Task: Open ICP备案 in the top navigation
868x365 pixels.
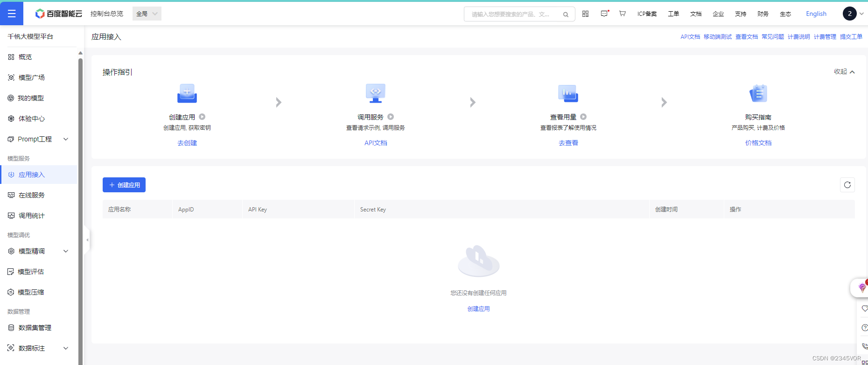Action: (647, 14)
